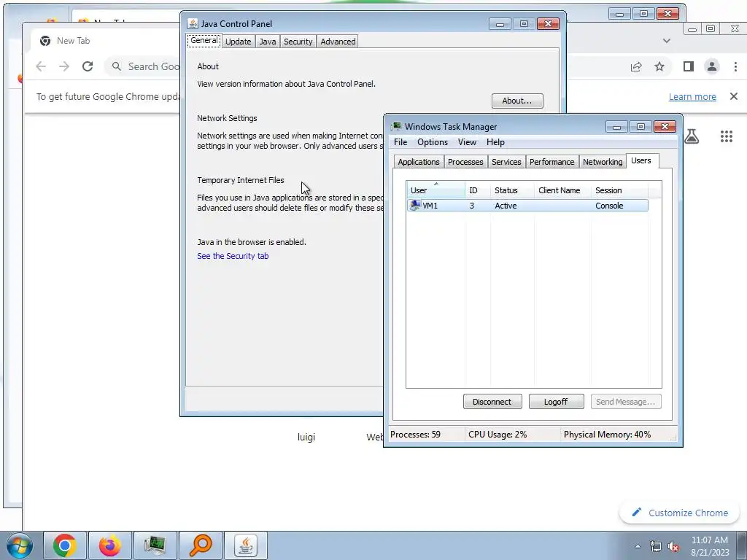Sort by ID column header
This screenshot has height=560, width=747.
point(478,190)
